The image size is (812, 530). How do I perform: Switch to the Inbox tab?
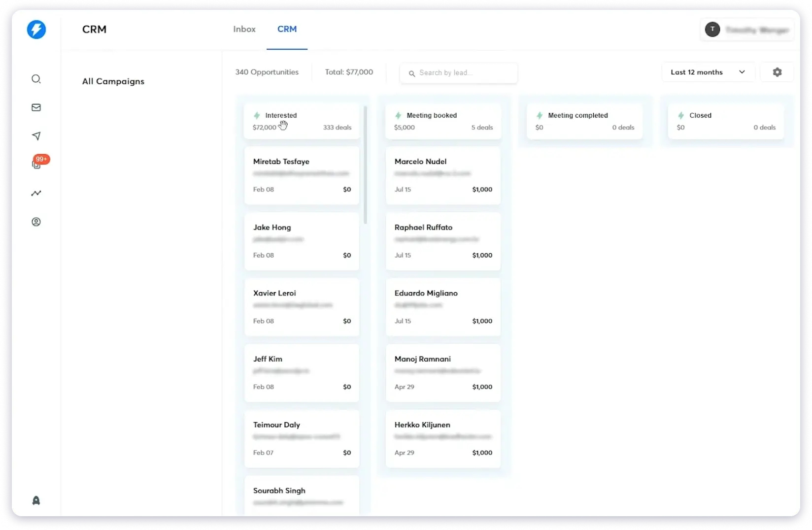(x=244, y=29)
